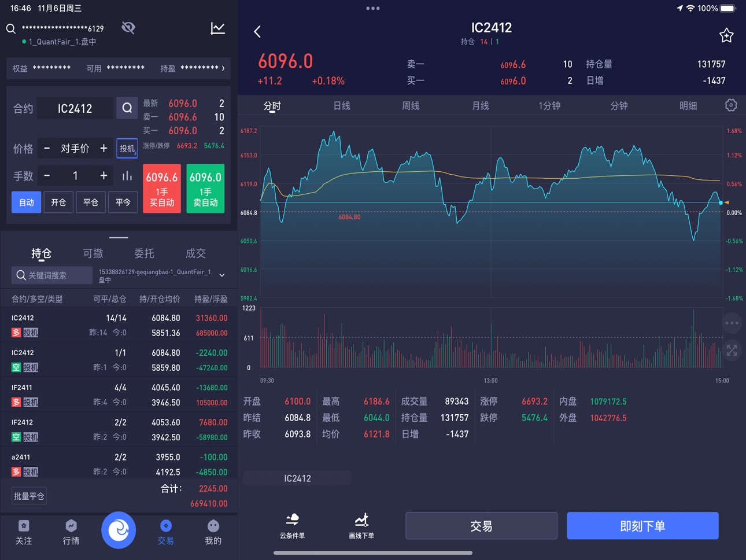
Task: Open 交易 trade in bottom nav
Action: [166, 532]
